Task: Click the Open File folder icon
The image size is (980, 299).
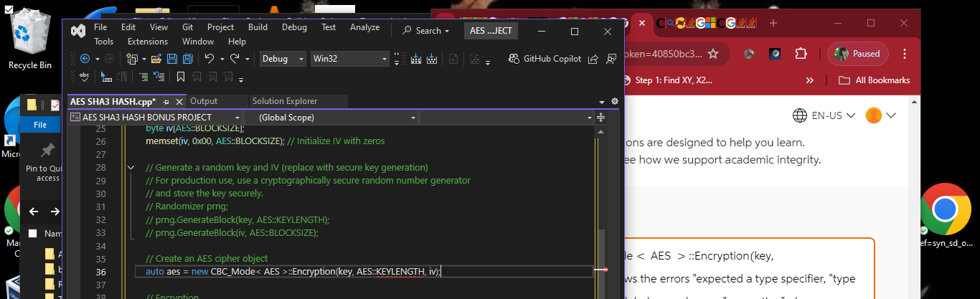Action: [156, 59]
